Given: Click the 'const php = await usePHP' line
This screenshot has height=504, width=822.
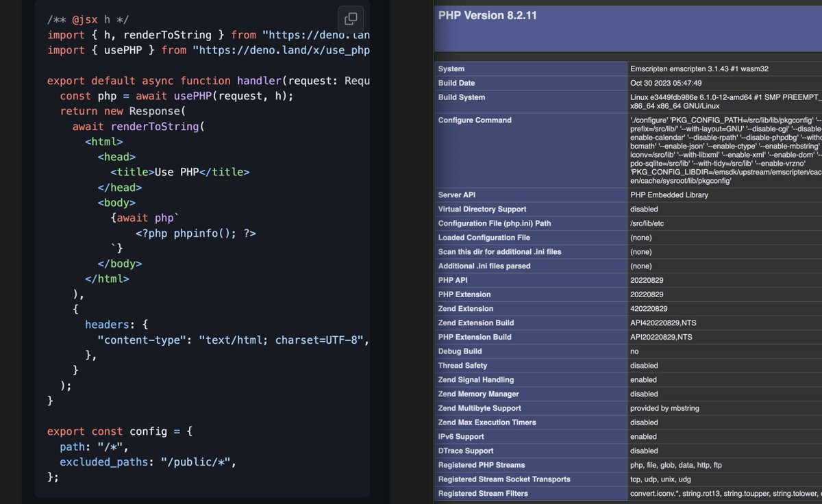Looking at the screenshot, I should (177, 96).
